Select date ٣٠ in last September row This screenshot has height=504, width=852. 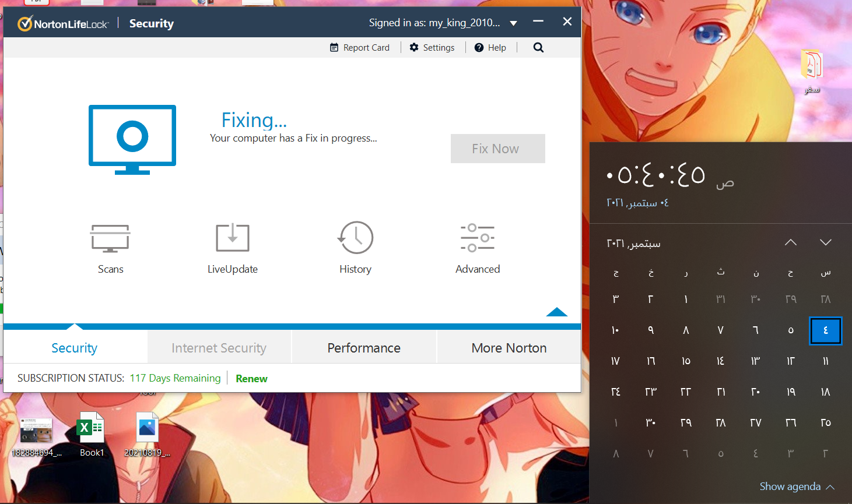(x=651, y=423)
